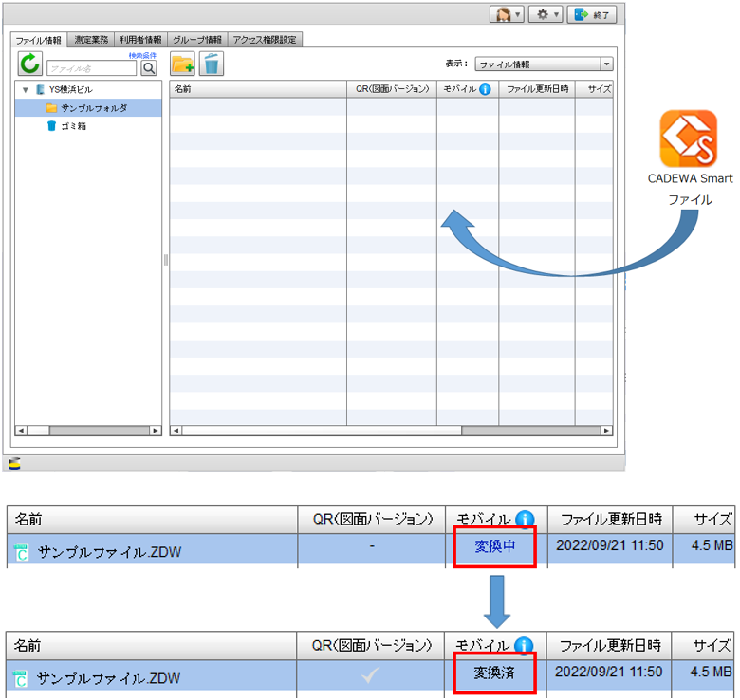The image size is (740, 700).
Task: Click the 検索条件 link
Action: (142, 55)
